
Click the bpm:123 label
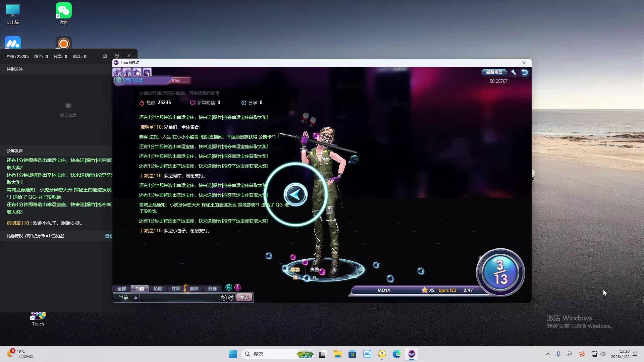tap(447, 290)
